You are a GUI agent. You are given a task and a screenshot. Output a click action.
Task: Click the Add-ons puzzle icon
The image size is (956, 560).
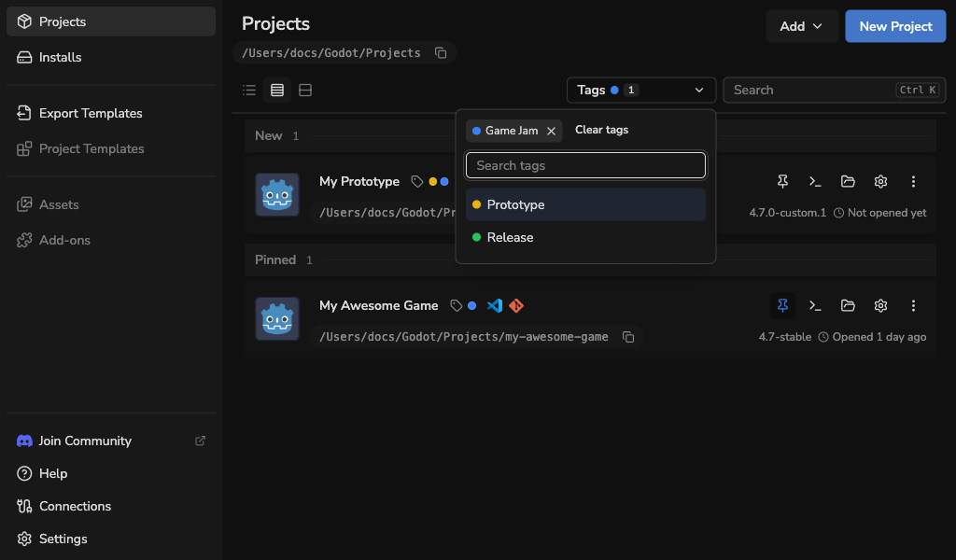pos(24,240)
